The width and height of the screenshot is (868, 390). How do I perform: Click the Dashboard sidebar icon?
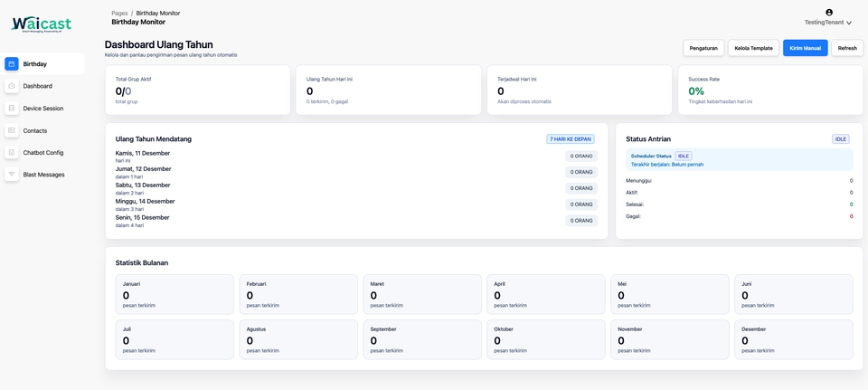(12, 86)
